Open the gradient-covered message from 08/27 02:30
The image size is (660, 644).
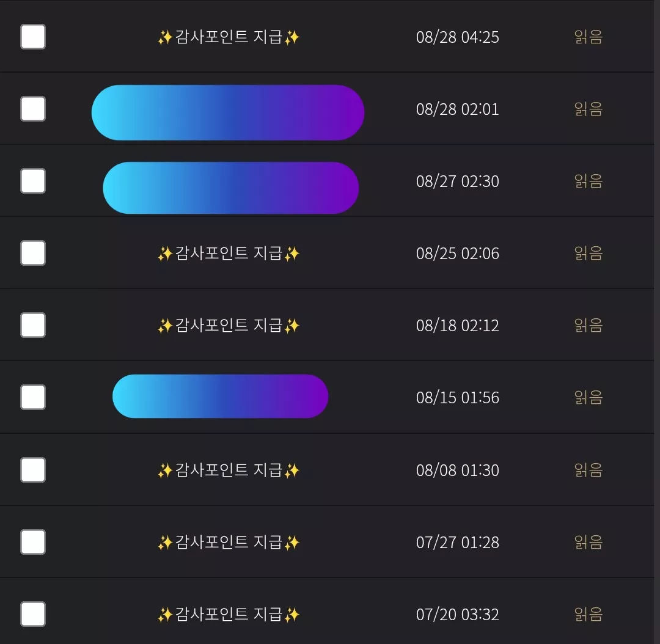(230, 188)
